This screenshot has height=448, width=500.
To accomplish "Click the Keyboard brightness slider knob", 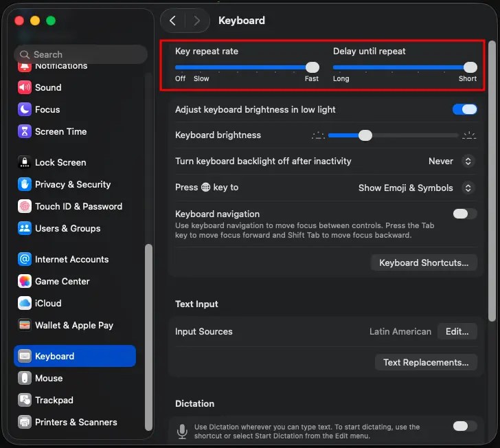I will pos(365,135).
